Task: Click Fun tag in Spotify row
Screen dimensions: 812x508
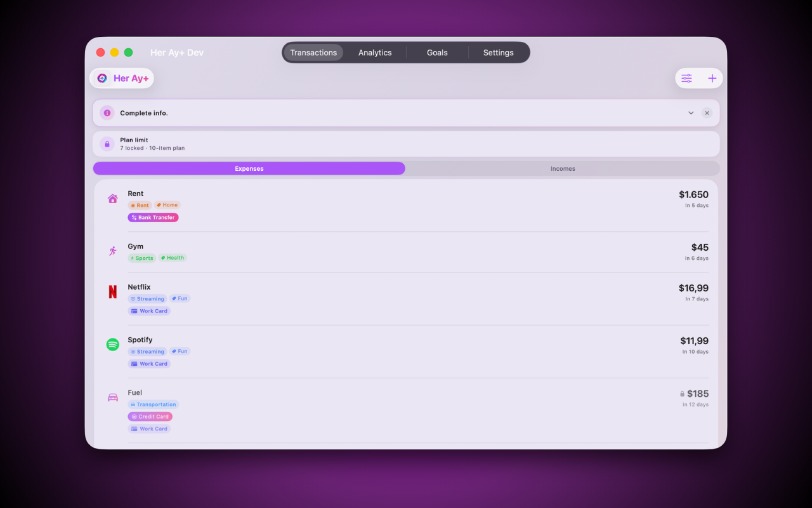Action: tap(180, 351)
